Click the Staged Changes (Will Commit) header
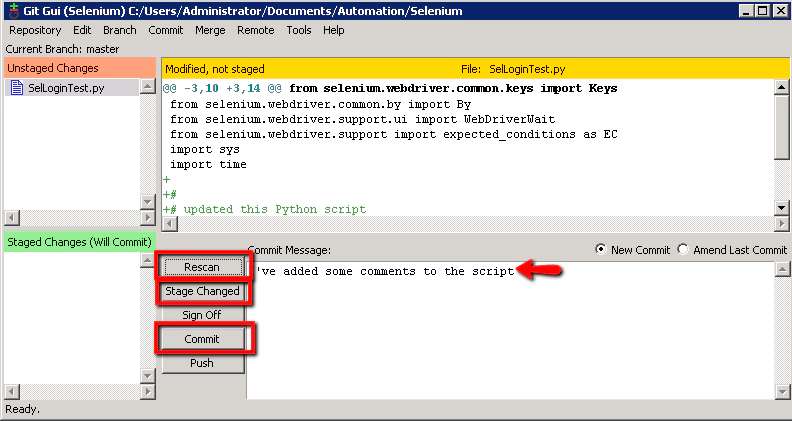This screenshot has width=792, height=421. (x=80, y=242)
